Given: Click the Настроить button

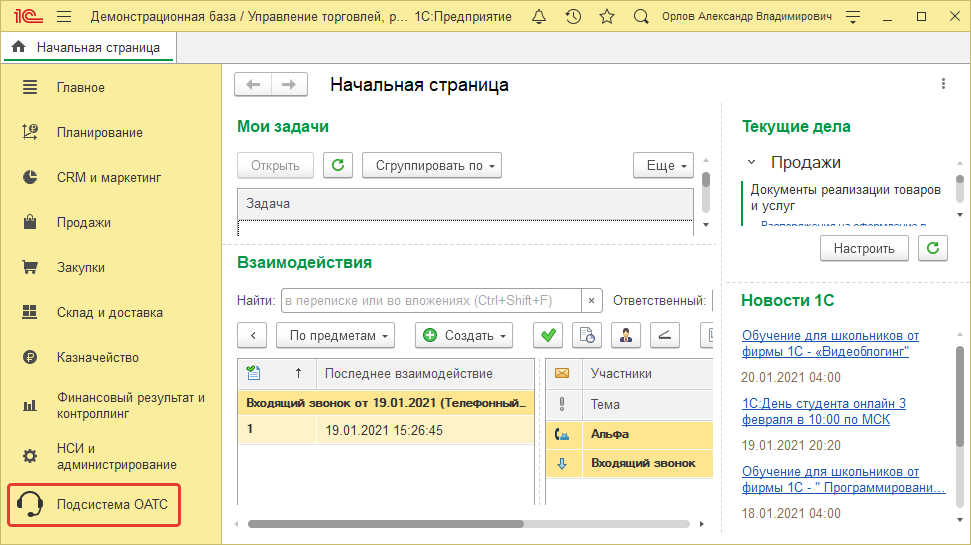Looking at the screenshot, I should (864, 248).
